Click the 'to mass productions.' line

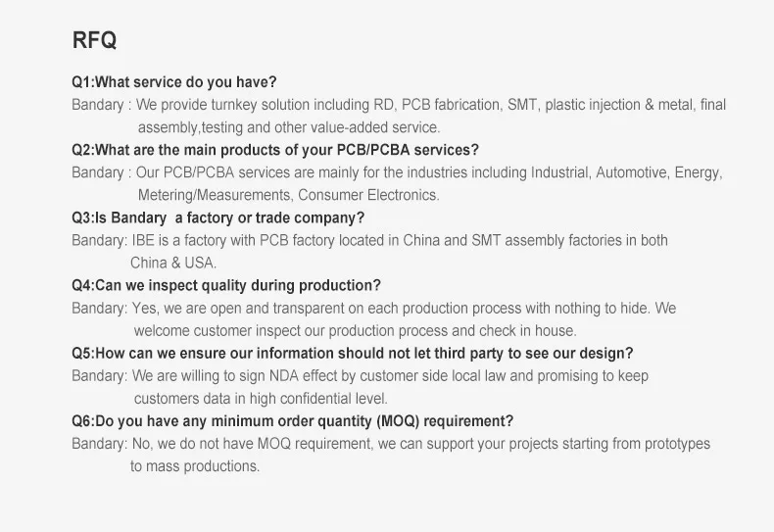pos(195,466)
